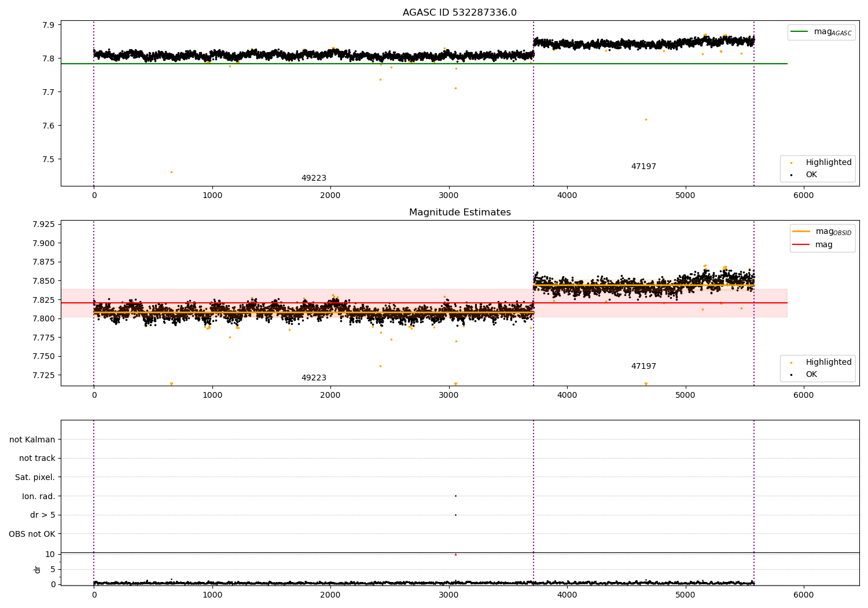
Task: Click x-axis tick '2000' under the bottom plot
Action: (x=330, y=595)
